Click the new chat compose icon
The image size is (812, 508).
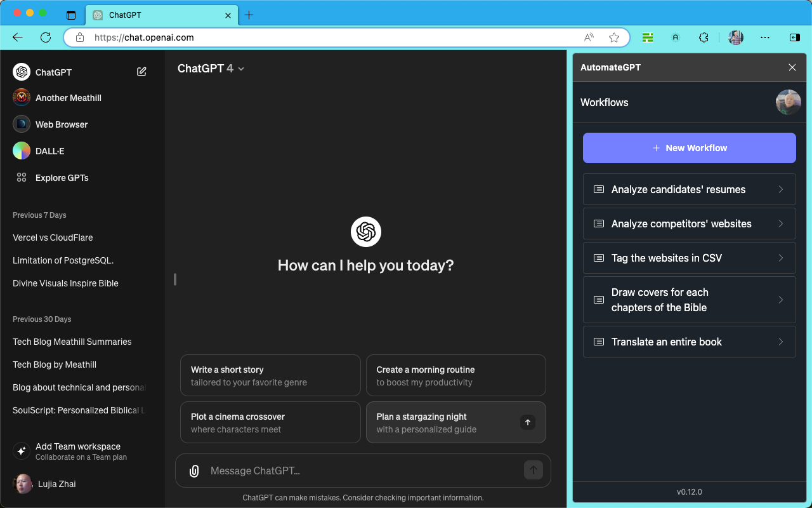141,72
